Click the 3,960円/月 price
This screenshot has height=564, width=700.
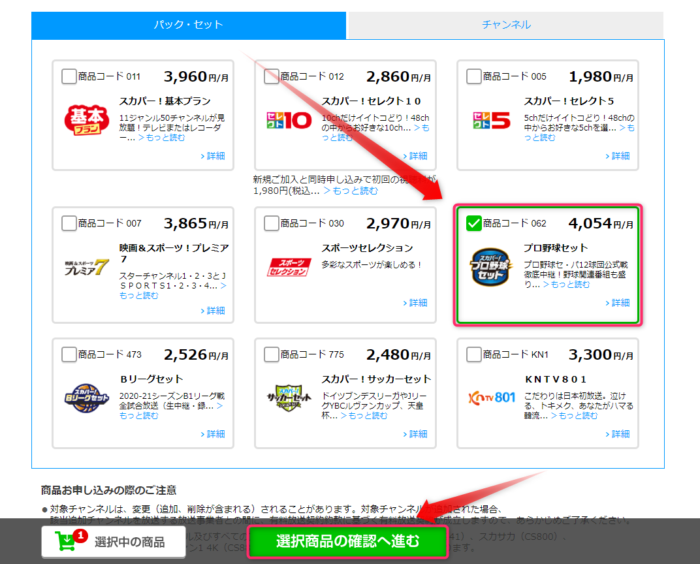(x=196, y=77)
